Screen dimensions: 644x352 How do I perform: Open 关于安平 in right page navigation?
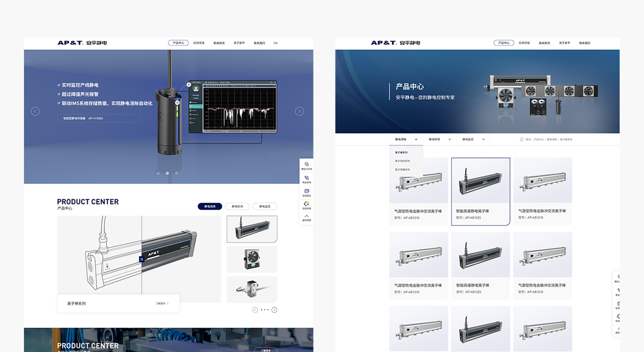565,43
